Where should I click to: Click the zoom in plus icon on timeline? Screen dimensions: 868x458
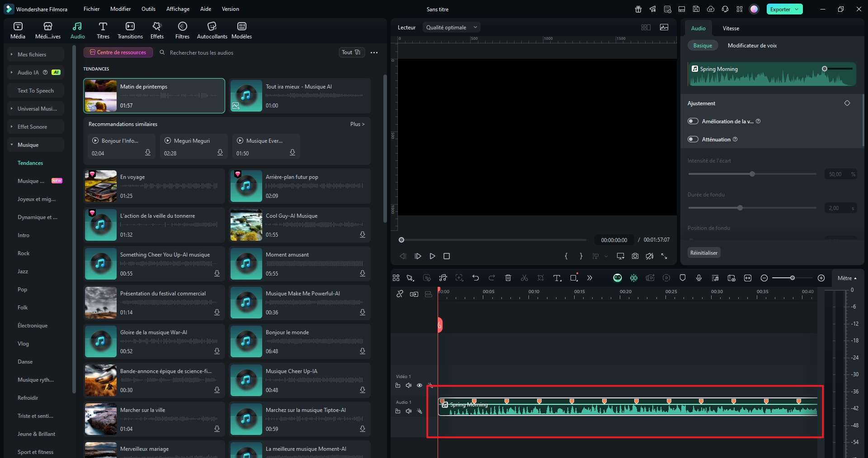coord(821,278)
